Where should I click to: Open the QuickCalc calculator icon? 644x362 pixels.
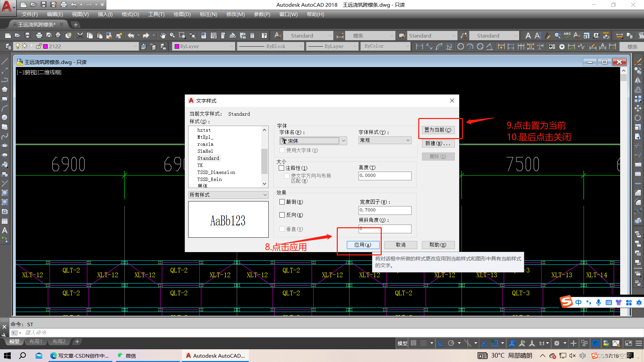click(253, 36)
